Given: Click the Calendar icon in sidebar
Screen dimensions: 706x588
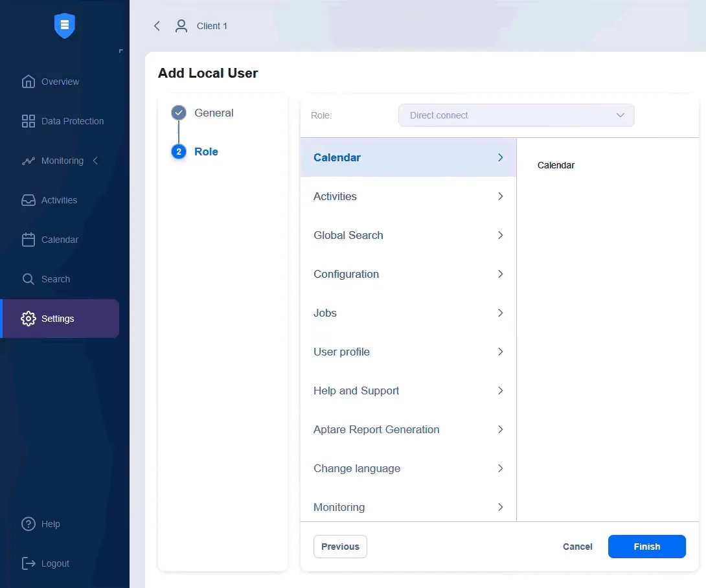Looking at the screenshot, I should coord(28,240).
